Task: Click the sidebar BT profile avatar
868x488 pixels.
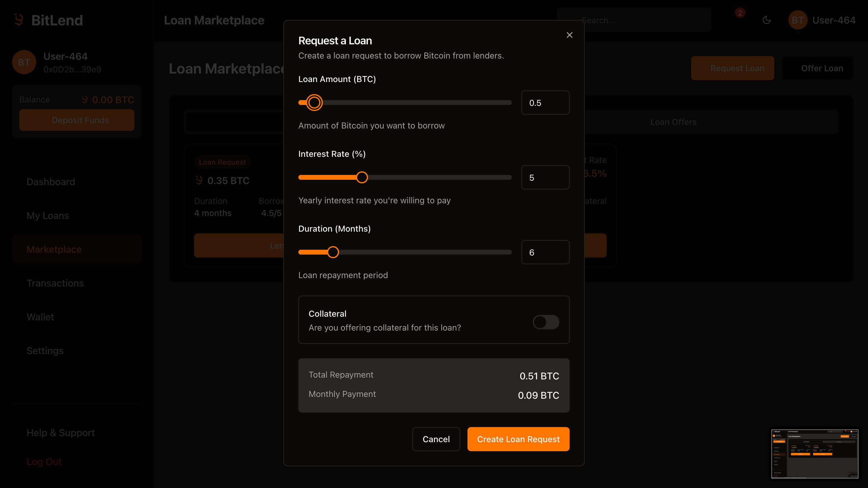Action: tap(24, 62)
